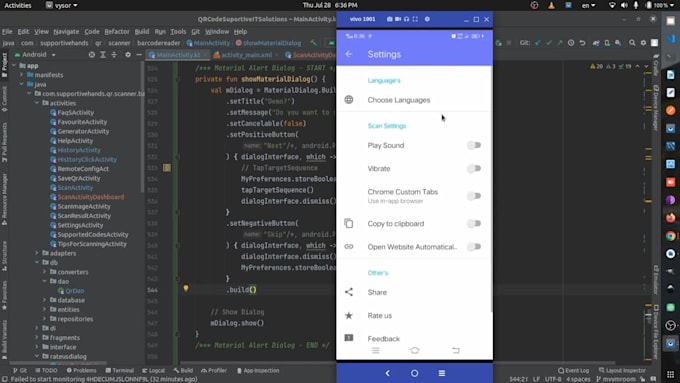Click the feedback icon beside Feedback

tap(349, 337)
